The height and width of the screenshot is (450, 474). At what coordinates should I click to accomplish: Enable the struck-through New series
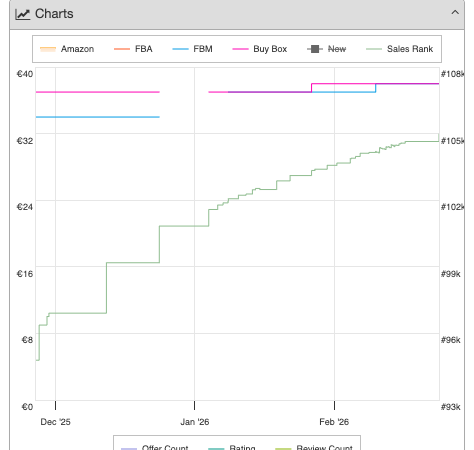click(x=327, y=49)
